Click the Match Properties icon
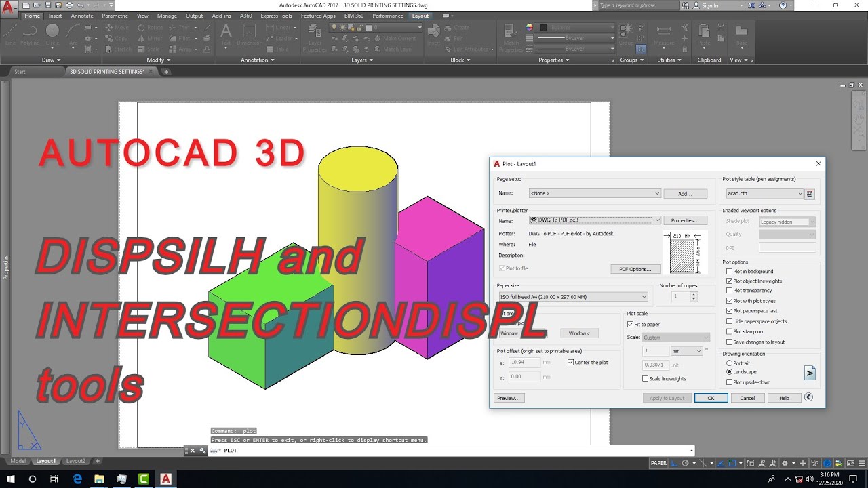This screenshot has height=488, width=868. click(511, 38)
